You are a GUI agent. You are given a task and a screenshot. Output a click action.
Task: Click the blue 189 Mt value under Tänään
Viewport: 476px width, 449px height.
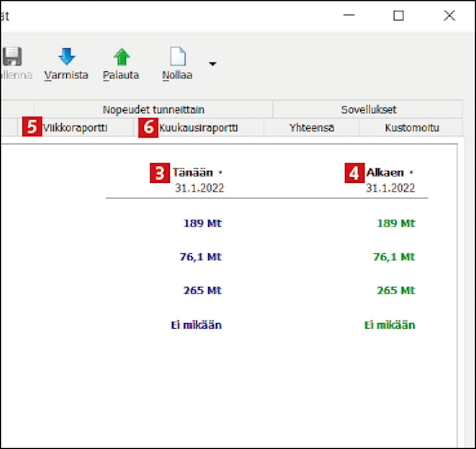pyautogui.click(x=202, y=223)
